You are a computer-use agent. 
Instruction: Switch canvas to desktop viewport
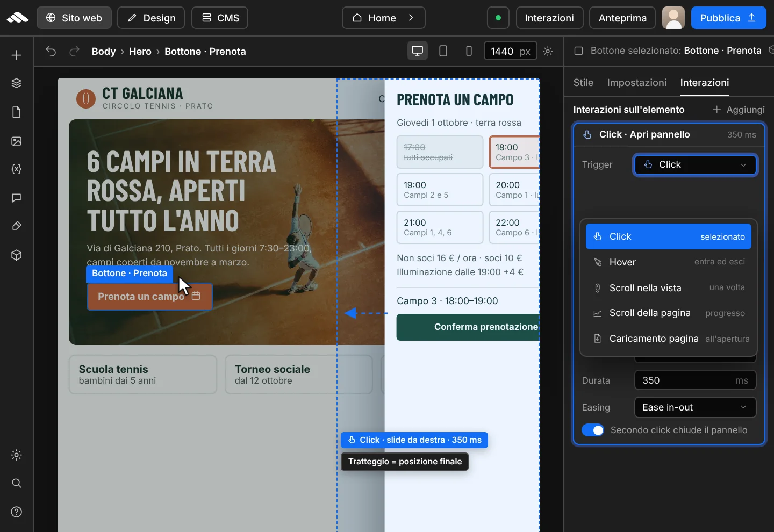coord(418,51)
